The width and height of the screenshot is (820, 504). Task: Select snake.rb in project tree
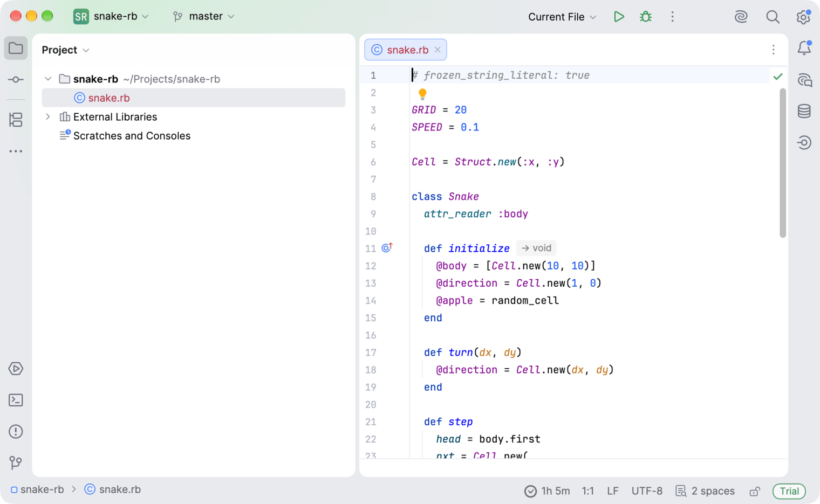pos(194,98)
